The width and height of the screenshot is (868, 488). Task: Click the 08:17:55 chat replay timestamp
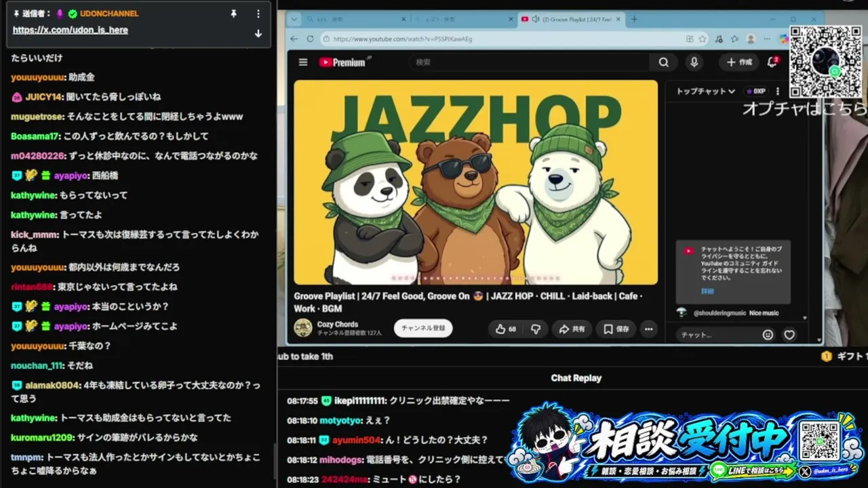302,401
